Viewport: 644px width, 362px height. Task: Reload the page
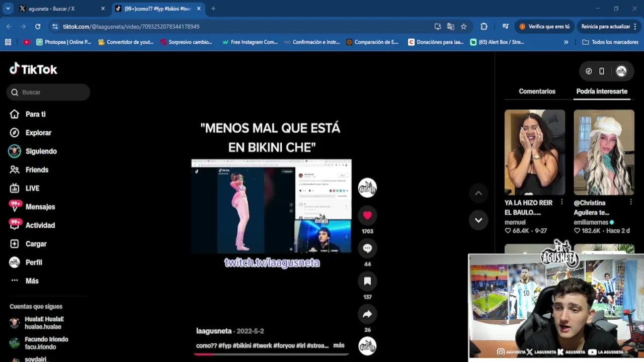pyautogui.click(x=38, y=26)
